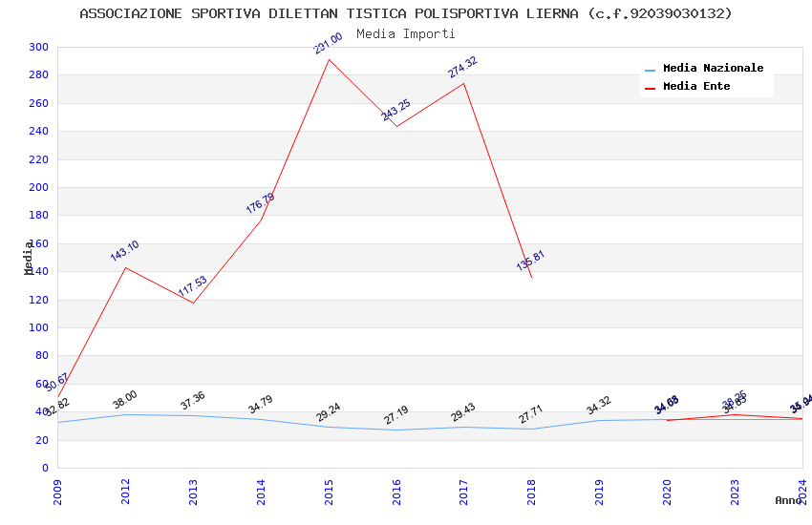Click the 0 y-axis tick label
Viewport: 812px width, 525px height.
click(x=46, y=468)
